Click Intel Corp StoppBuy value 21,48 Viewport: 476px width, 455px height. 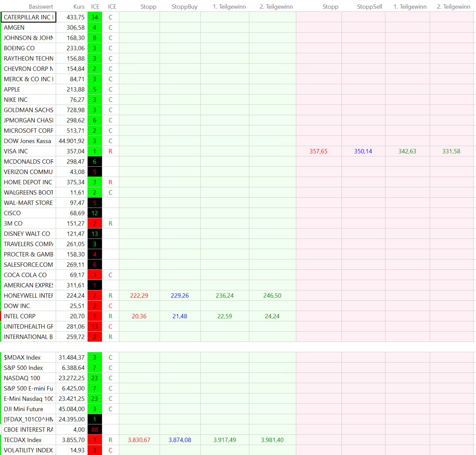click(180, 316)
